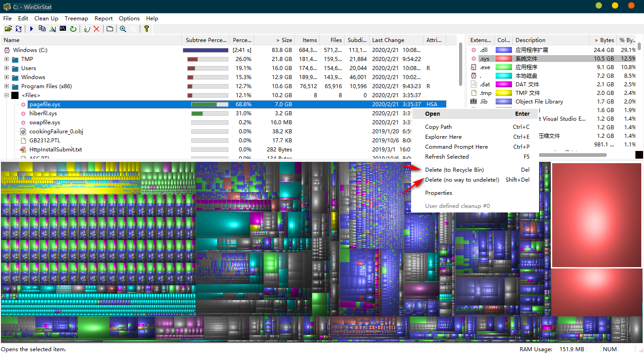Click the red .sys color swatch
The image size is (644, 353).
503,59
